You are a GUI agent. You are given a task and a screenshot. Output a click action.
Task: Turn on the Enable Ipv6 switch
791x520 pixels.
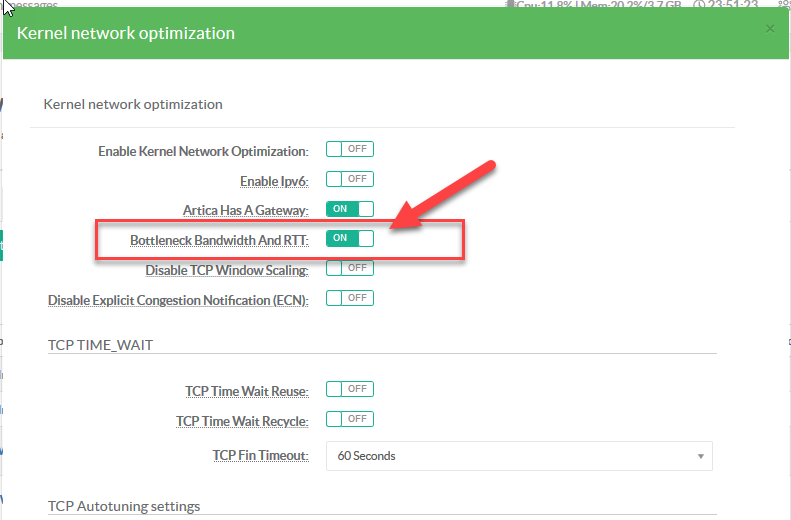click(349, 179)
